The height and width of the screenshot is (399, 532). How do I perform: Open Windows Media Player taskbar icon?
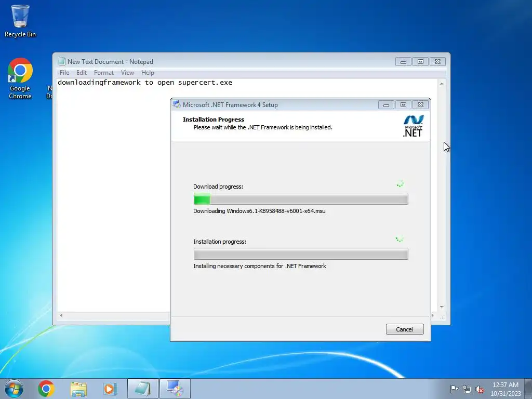(110, 389)
